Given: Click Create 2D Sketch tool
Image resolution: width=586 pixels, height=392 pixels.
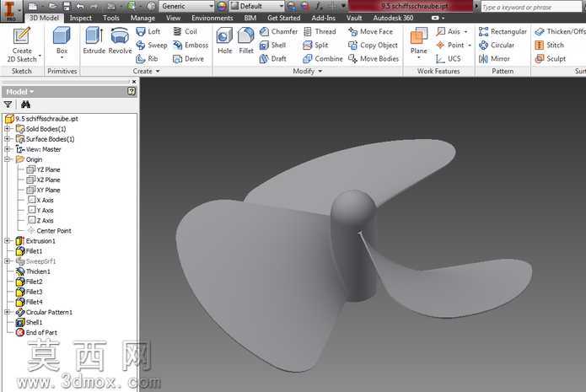Looking at the screenshot, I should coord(22,45).
